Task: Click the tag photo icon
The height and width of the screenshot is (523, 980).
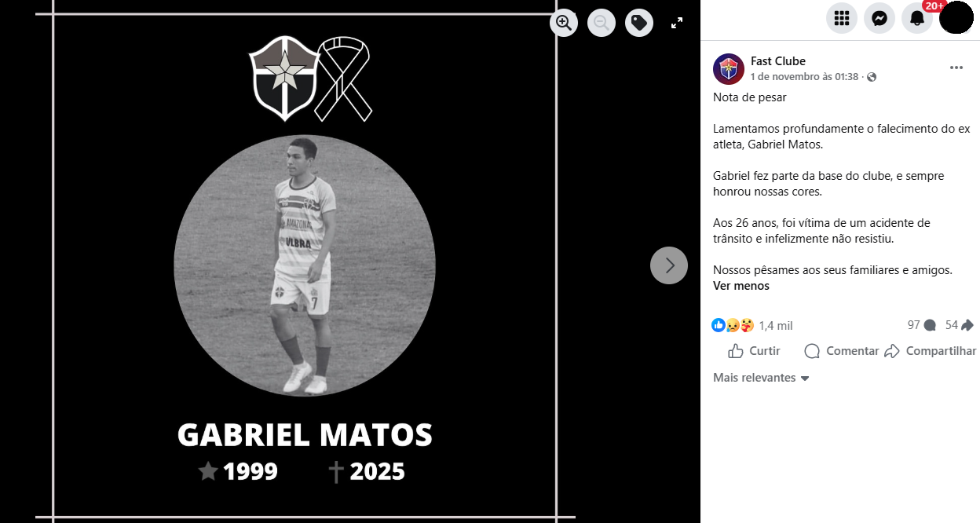Action: pyautogui.click(x=639, y=23)
